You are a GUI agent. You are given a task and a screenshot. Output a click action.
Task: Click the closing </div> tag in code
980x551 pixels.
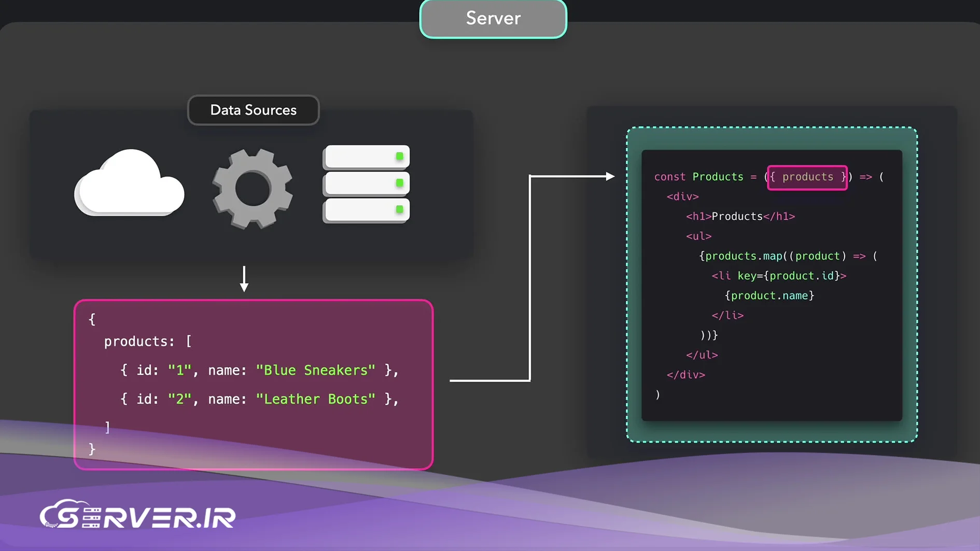pyautogui.click(x=685, y=375)
